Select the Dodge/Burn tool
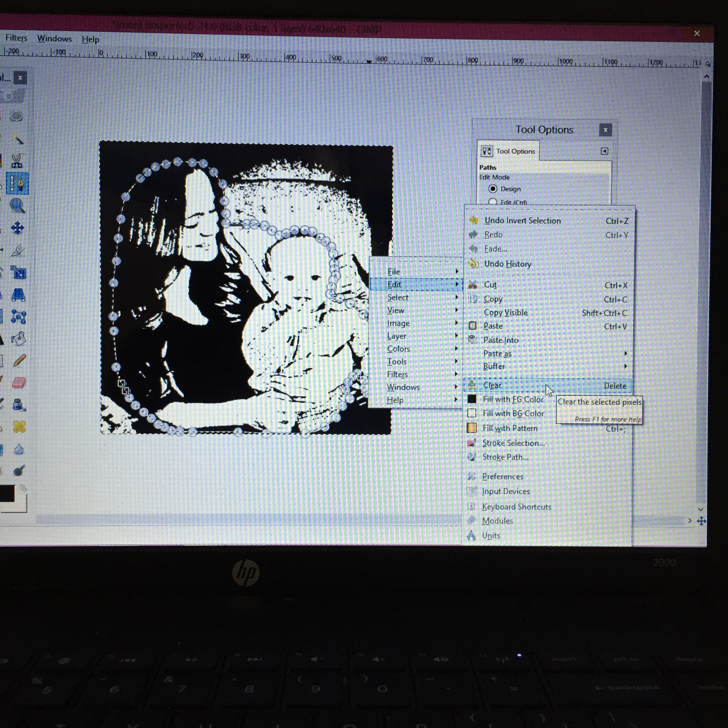 pyautogui.click(x=19, y=471)
